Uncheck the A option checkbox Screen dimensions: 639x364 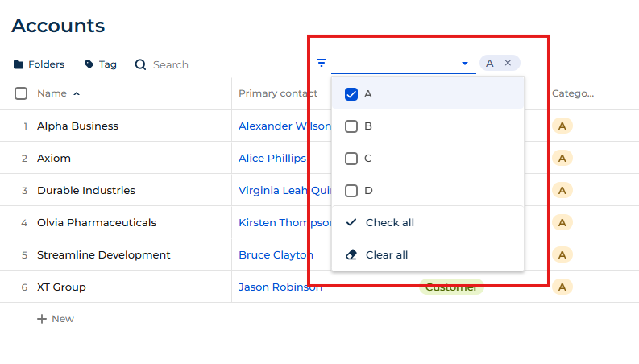(x=351, y=94)
